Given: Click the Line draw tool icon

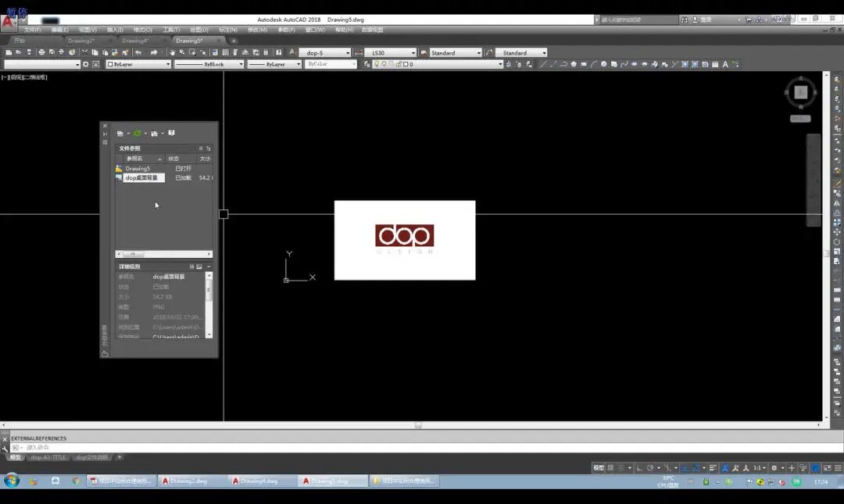Looking at the screenshot, I should point(542,64).
